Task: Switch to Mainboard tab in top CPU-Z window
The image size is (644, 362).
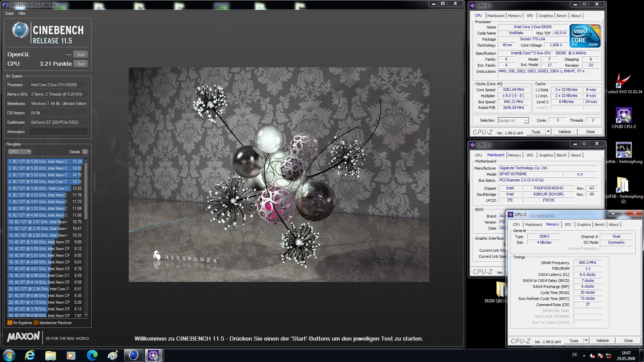Action: click(x=496, y=16)
